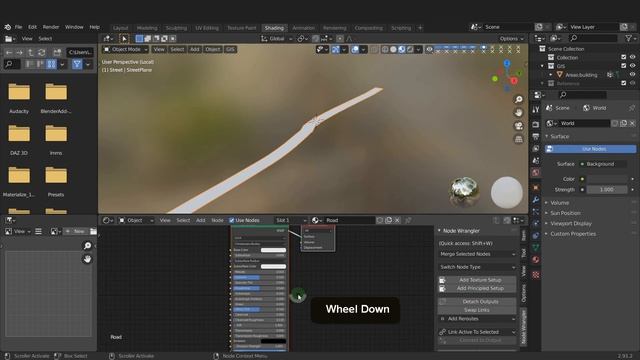Open Add Reroutes dropdown
The height and width of the screenshot is (360, 640).
tap(477, 319)
